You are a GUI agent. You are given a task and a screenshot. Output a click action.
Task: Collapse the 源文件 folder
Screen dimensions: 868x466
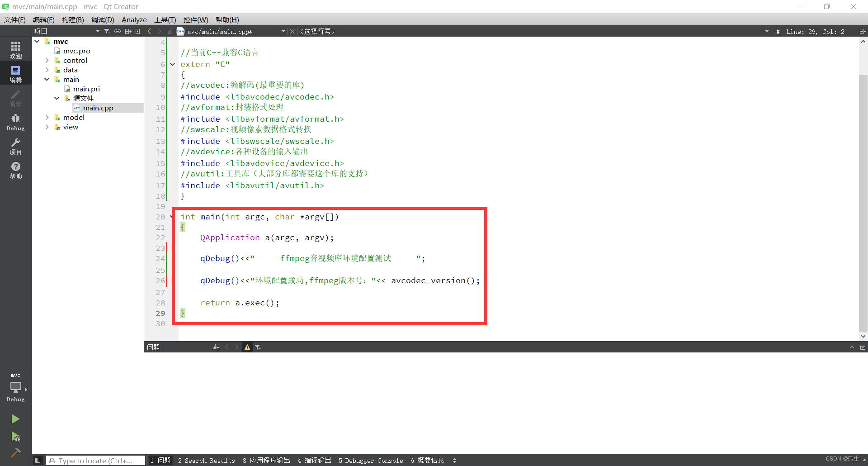click(57, 98)
